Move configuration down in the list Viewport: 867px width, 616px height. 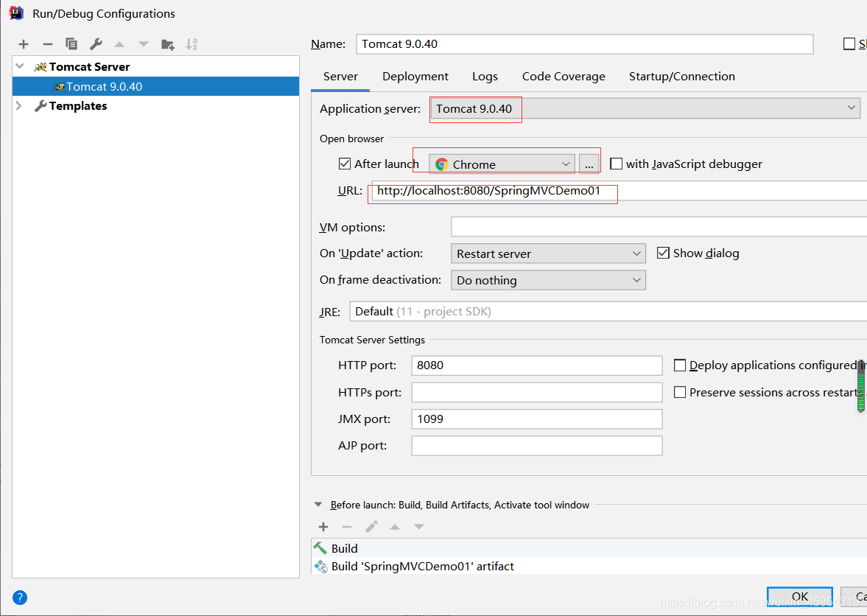pyautogui.click(x=143, y=44)
